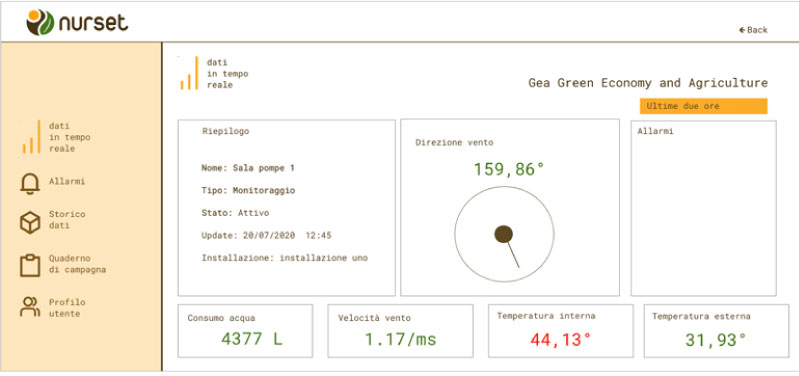Click the Temperatura interna red value card
The image size is (799, 376).
(x=561, y=331)
